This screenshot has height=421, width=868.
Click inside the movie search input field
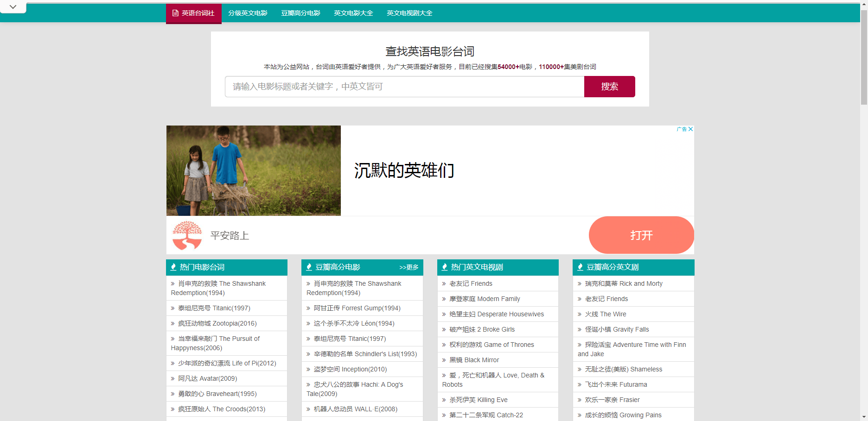(404, 87)
